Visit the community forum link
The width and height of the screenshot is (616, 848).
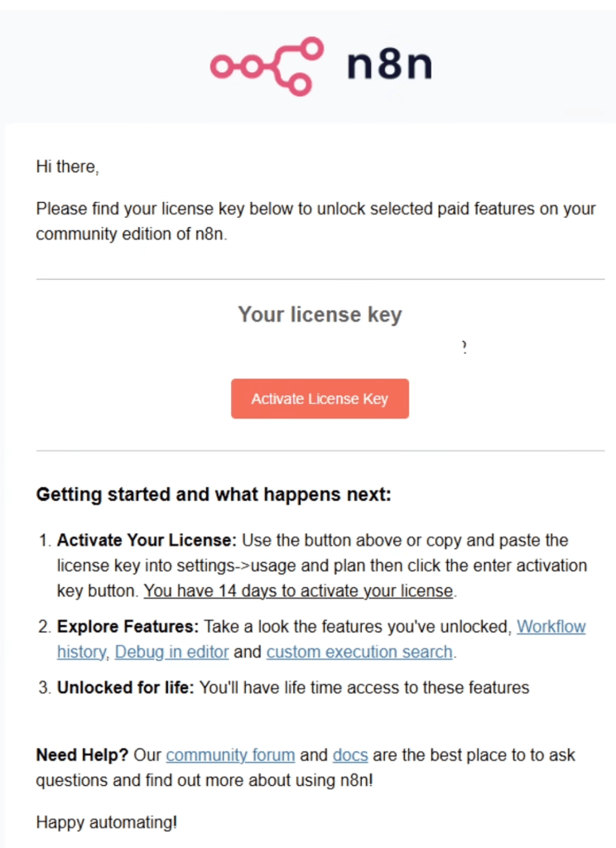click(230, 755)
